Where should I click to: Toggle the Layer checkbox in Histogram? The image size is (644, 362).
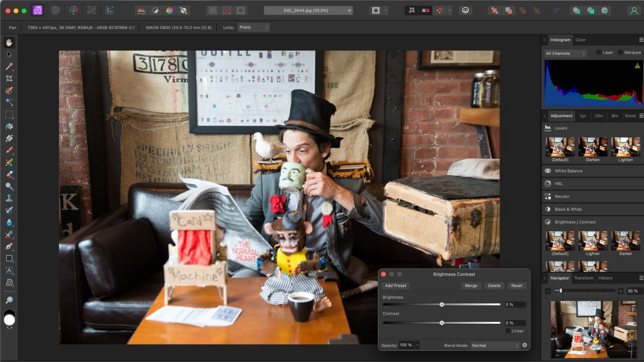pyautogui.click(x=599, y=52)
